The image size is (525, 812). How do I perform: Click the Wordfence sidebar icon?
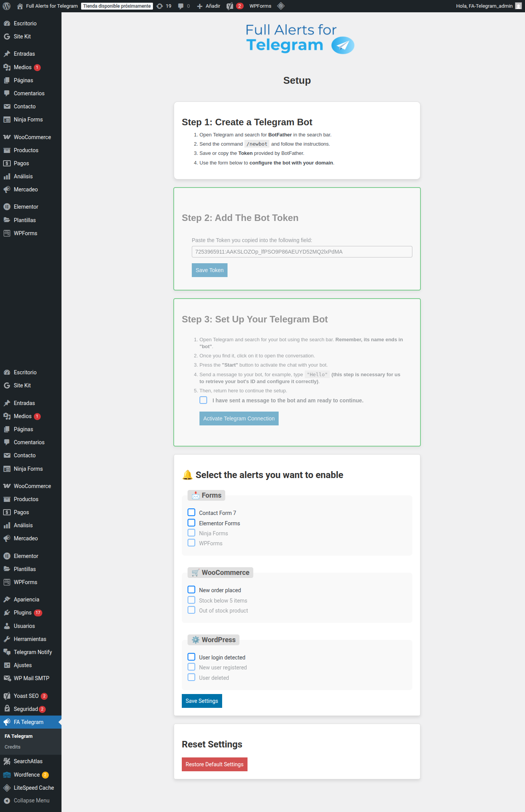click(7, 775)
